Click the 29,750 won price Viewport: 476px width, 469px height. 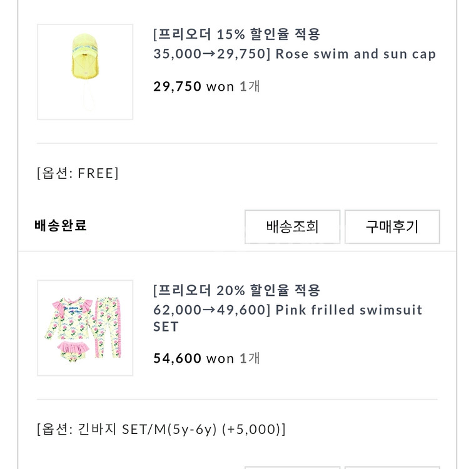coord(193,86)
